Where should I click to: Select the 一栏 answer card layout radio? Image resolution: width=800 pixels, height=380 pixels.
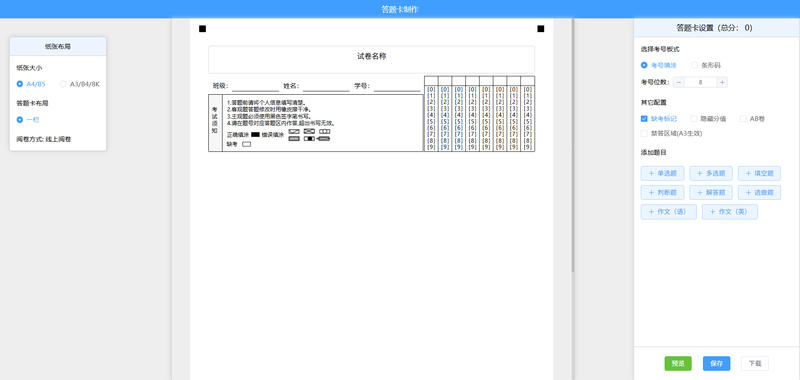tap(19, 120)
